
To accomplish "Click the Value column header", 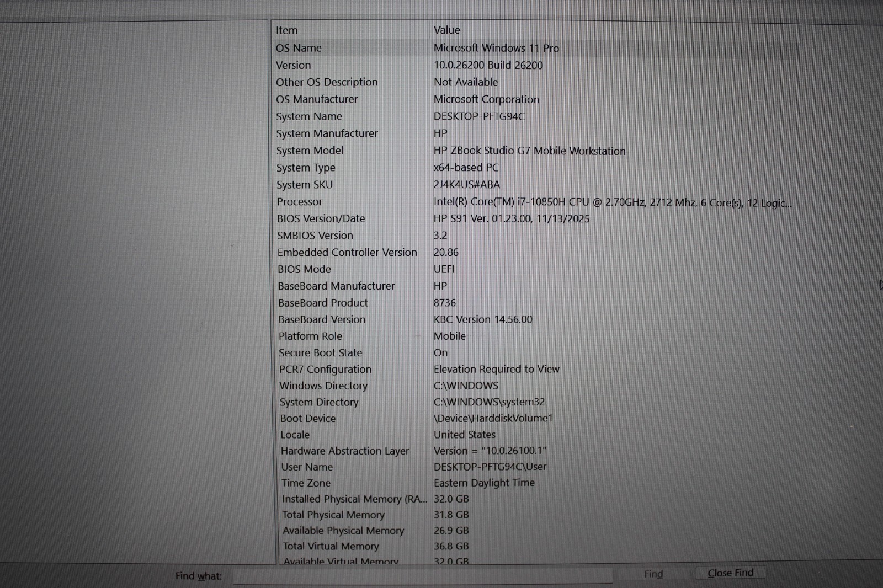I will click(446, 30).
